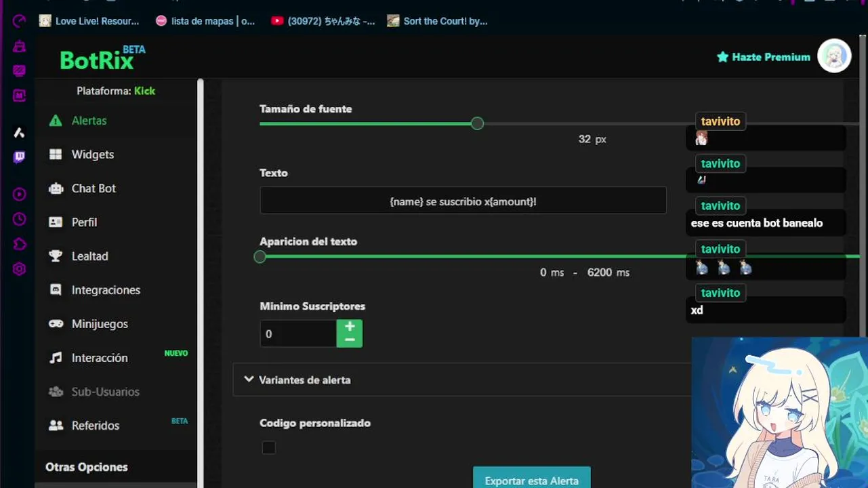Click the Tamaño de fuente slider handle

(477, 123)
